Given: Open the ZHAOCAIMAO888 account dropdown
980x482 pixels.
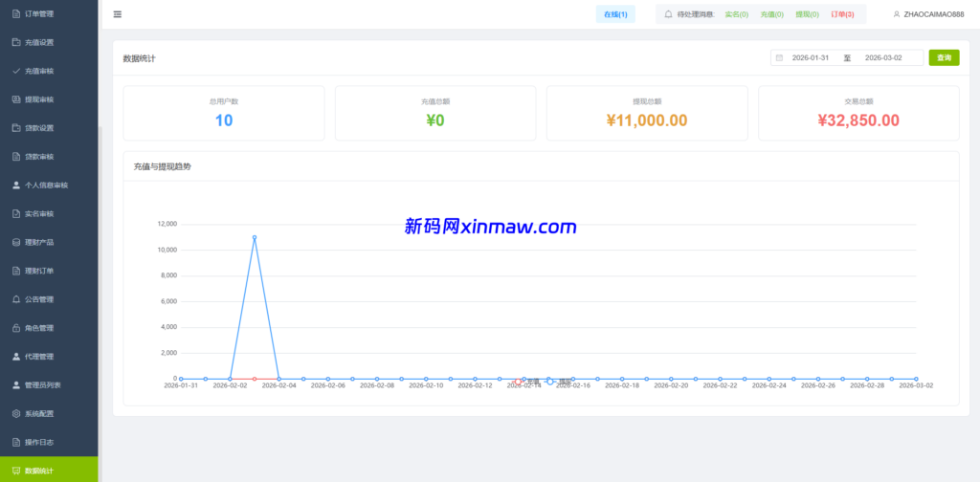Looking at the screenshot, I should click(x=930, y=14).
